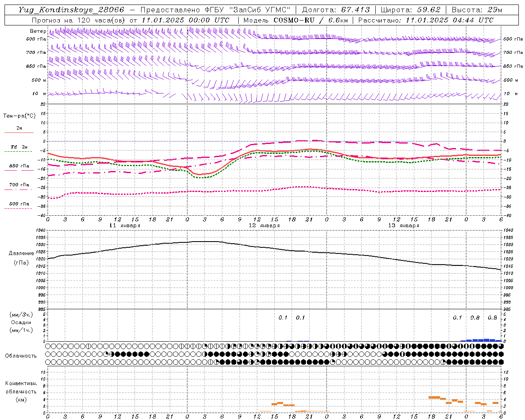Click the black pressure curve in Давление chart
This screenshot has width=525, height=420.
click(x=274, y=249)
